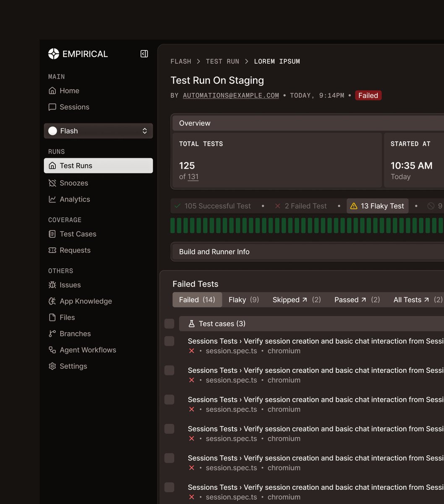
Task: Filter by 105 Successful Test
Action: click(213, 206)
